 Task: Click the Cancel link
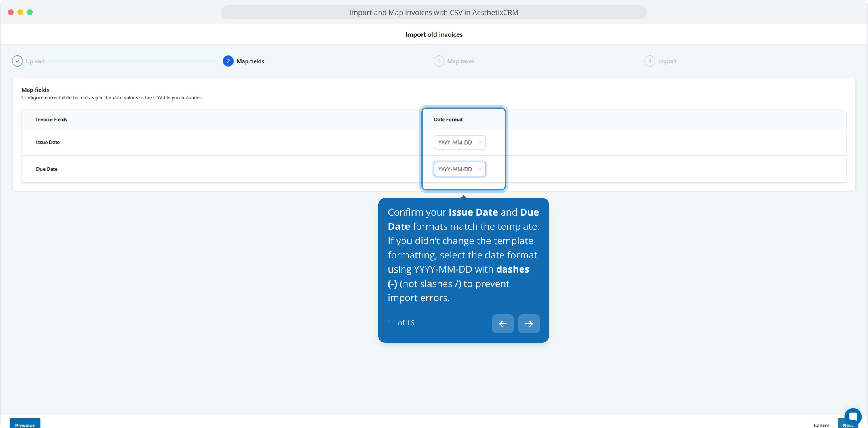(821, 425)
